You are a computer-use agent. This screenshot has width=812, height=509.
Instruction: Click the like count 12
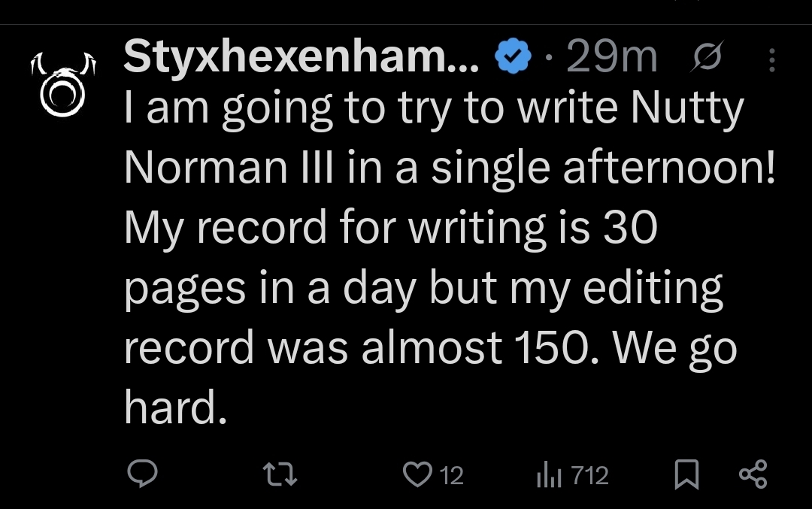(452, 475)
